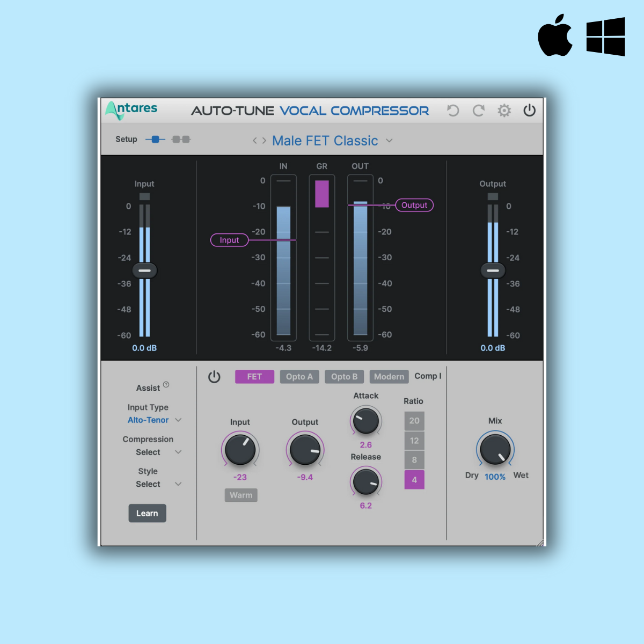This screenshot has height=644, width=644.
Task: Click the compressor Input knob
Action: click(x=240, y=450)
